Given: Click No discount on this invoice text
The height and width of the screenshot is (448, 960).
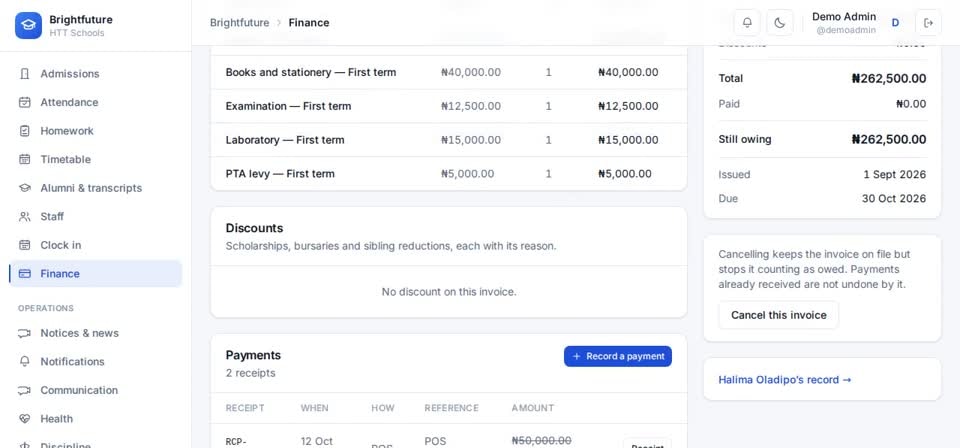Looking at the screenshot, I should (x=449, y=292).
